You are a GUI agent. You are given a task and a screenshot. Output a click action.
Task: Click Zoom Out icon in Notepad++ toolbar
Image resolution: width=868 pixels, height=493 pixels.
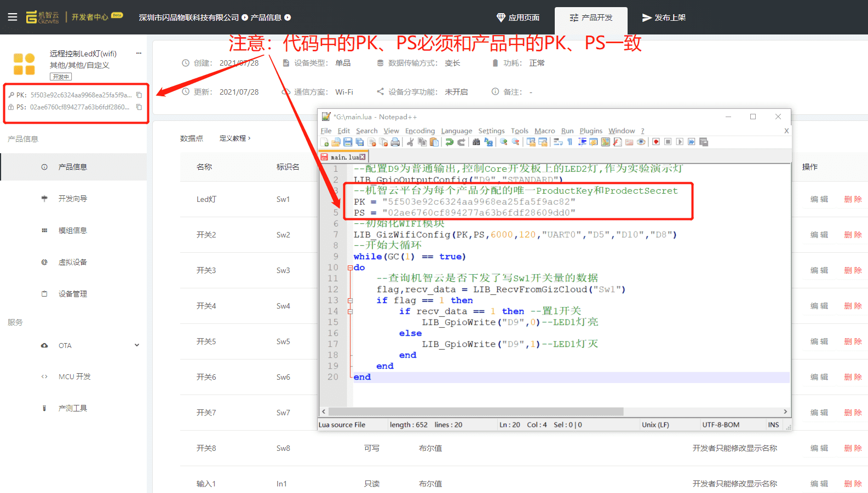click(x=515, y=142)
